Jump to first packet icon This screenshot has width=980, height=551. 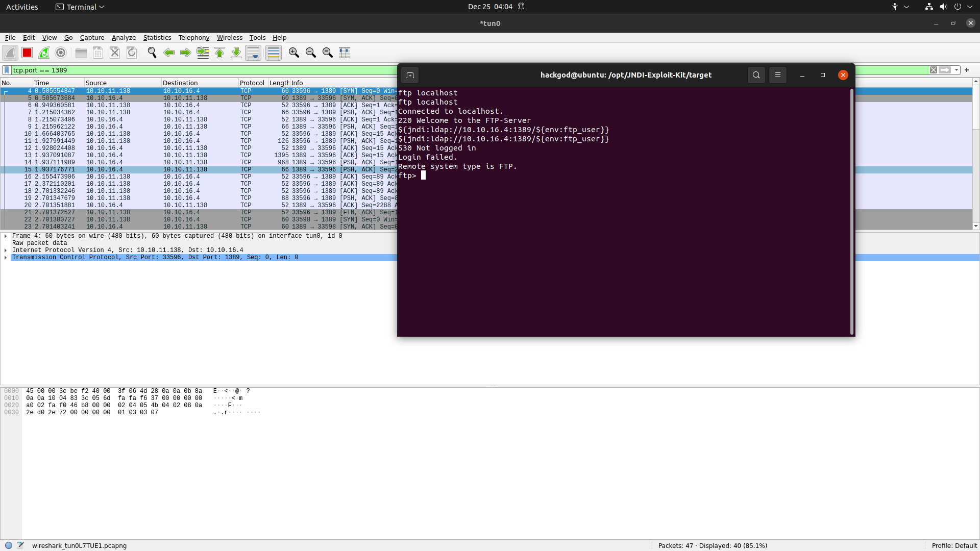click(219, 53)
